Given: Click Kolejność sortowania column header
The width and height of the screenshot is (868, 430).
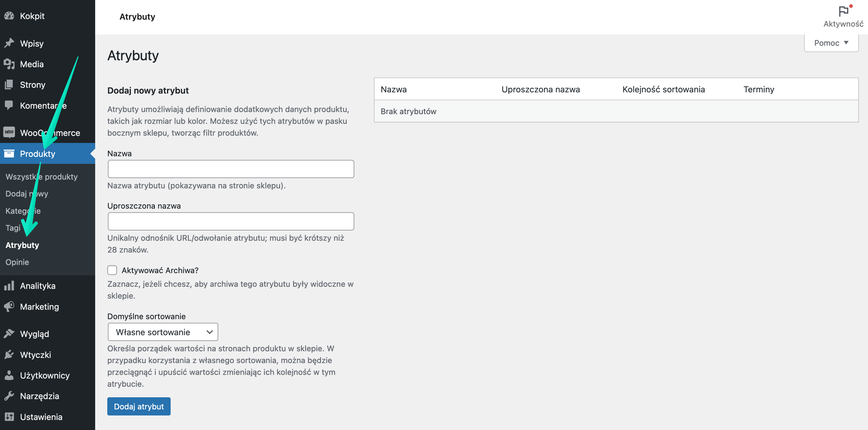Looking at the screenshot, I should pyautogui.click(x=663, y=89).
